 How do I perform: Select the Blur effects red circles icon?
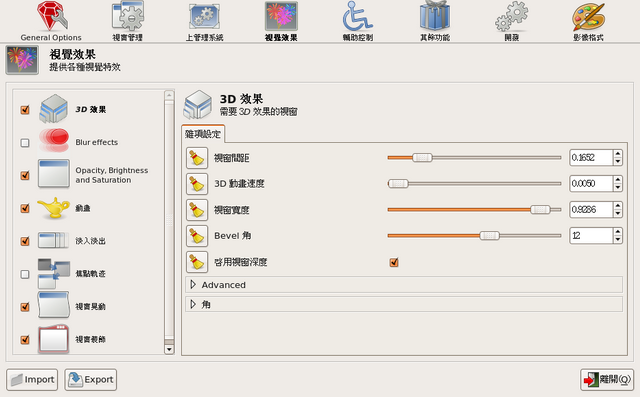(x=53, y=141)
